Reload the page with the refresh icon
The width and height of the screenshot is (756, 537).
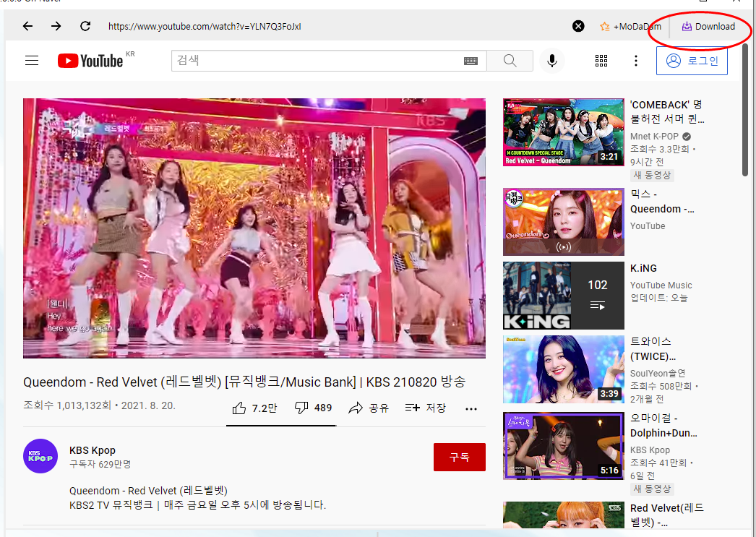85,26
